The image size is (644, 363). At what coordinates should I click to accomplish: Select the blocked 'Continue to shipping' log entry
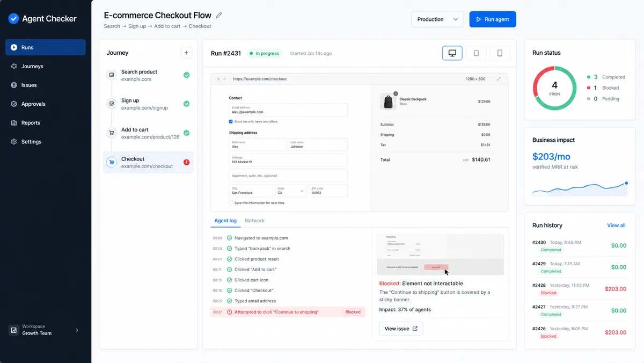tap(288, 312)
